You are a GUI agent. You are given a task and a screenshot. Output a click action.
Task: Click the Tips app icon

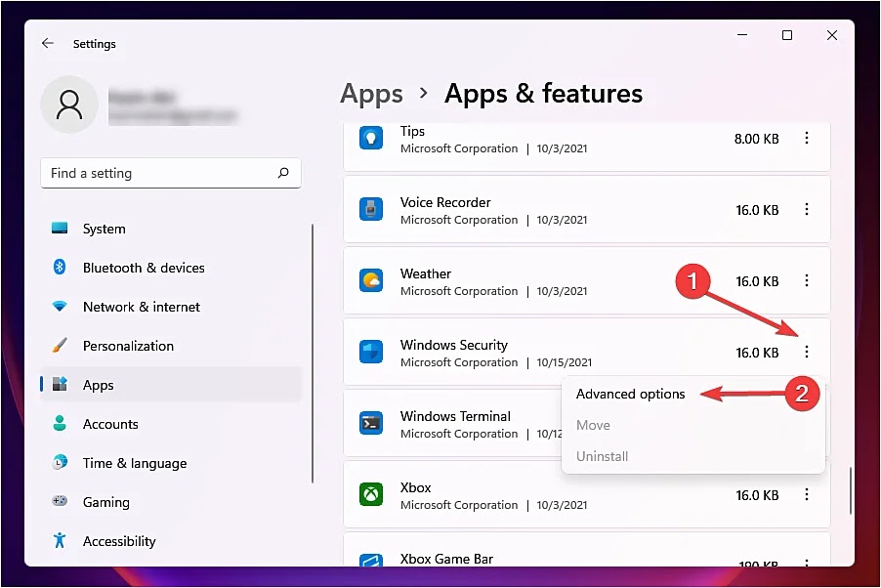(371, 138)
